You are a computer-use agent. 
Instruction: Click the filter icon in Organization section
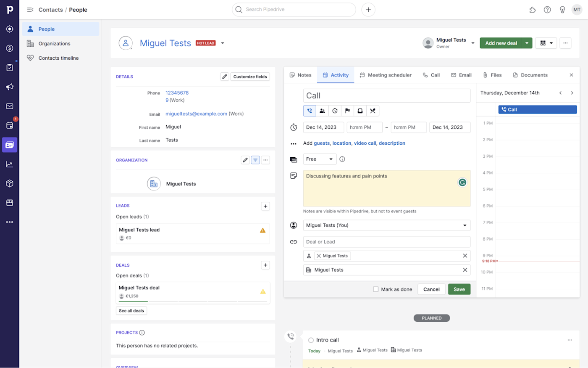[255, 160]
